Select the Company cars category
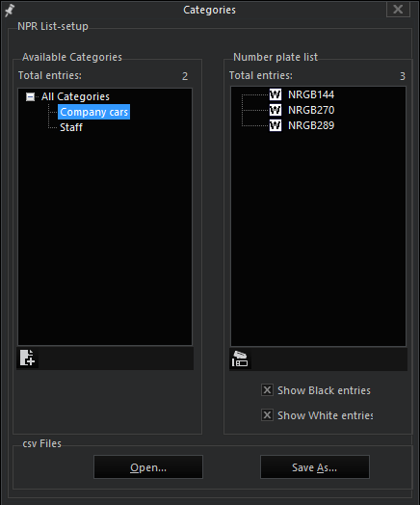Screen dimensions: 420x505 tap(93, 112)
